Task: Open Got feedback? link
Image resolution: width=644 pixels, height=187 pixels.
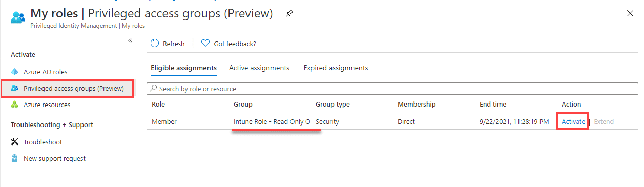Action: pos(235,44)
